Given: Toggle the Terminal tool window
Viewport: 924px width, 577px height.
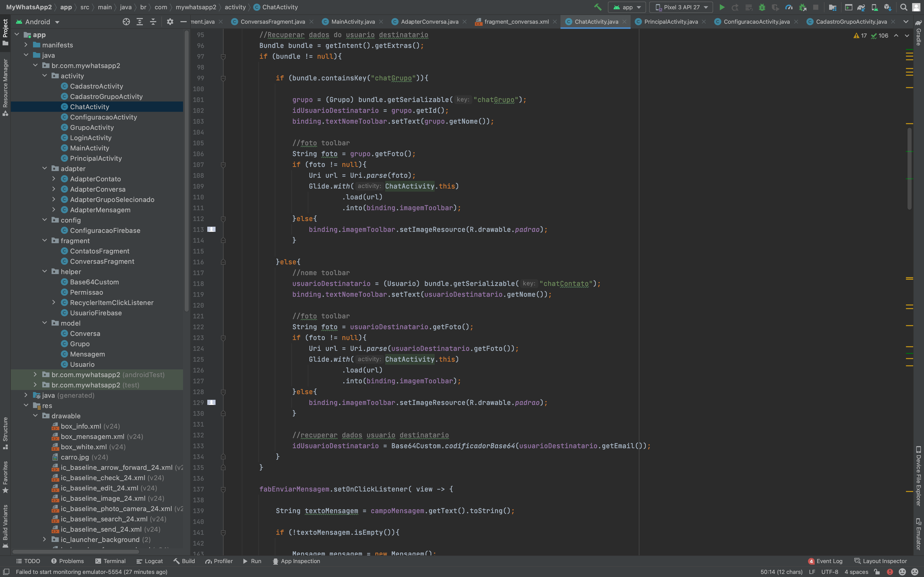Looking at the screenshot, I should coord(110,561).
